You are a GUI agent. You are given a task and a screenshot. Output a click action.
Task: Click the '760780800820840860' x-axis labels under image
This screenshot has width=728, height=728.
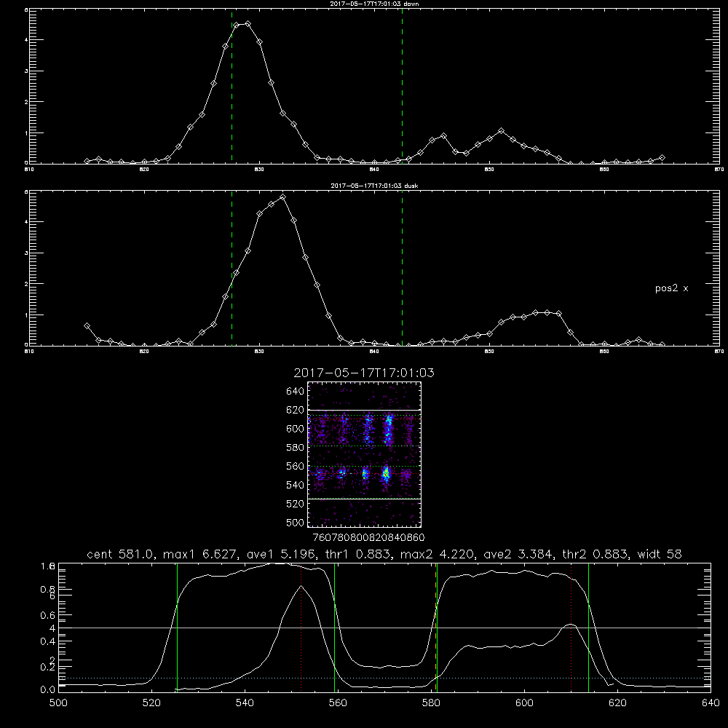tap(369, 538)
